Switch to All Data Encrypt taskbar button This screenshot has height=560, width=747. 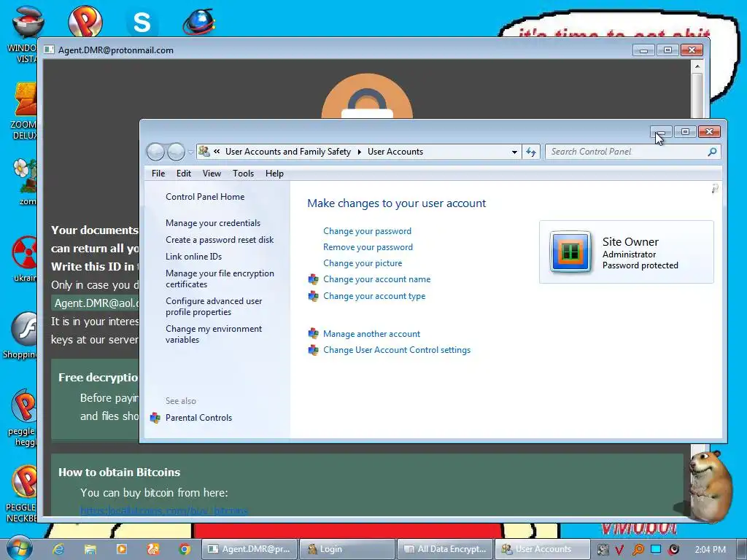445,549
